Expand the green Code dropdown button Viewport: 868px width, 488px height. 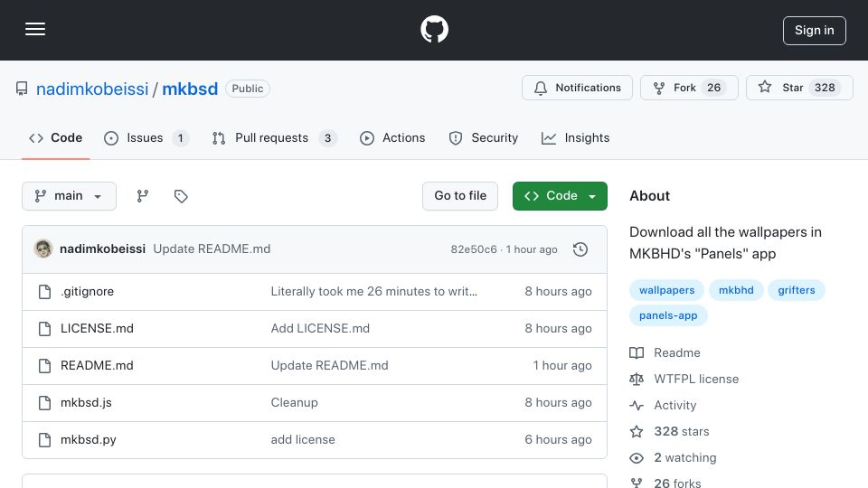[x=560, y=196]
